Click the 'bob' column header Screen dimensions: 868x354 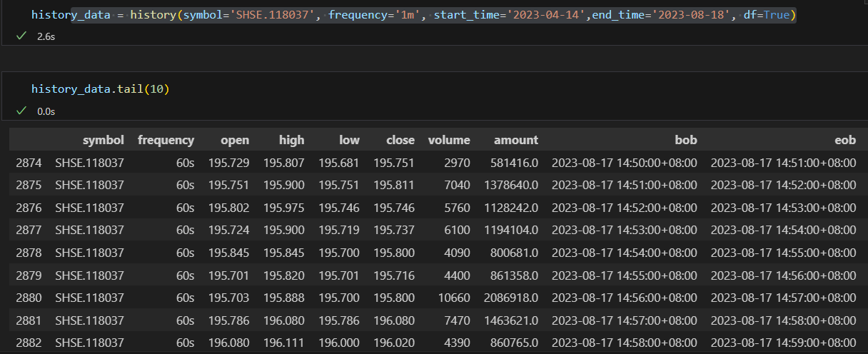pyautogui.click(x=686, y=140)
